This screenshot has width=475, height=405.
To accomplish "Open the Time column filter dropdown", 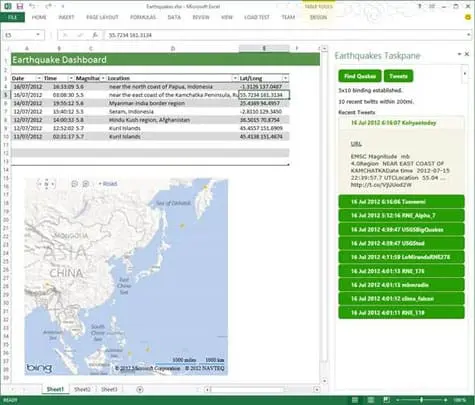I will coord(71,78).
